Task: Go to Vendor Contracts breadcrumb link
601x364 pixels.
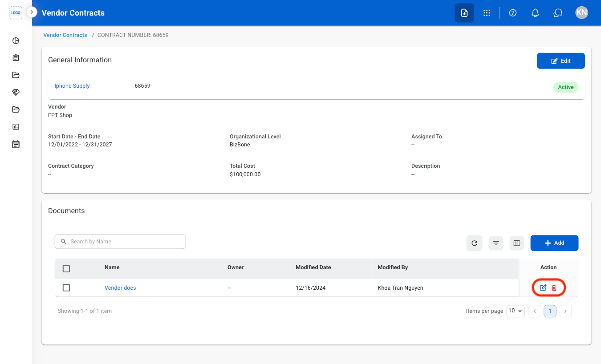Action: [65, 35]
